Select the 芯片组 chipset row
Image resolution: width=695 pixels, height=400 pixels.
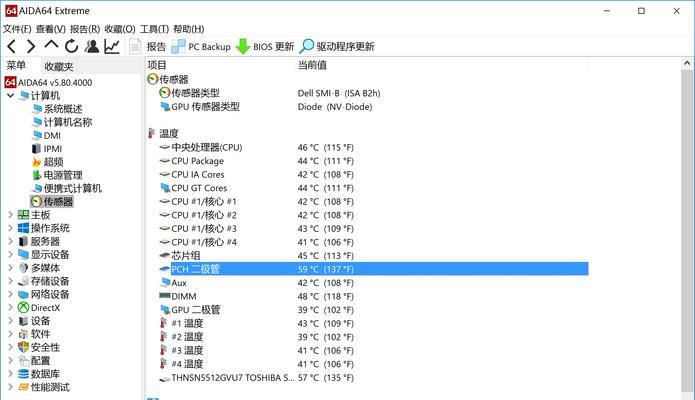tap(374, 255)
